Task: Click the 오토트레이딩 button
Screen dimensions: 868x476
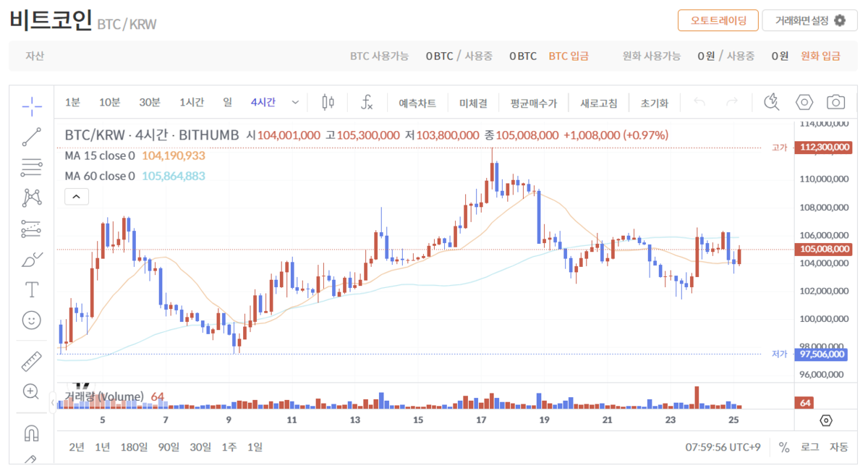Action: [x=717, y=20]
